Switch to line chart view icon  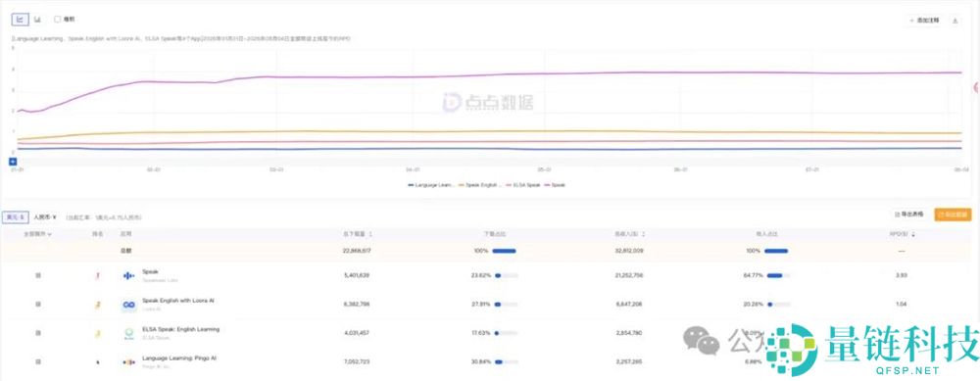(20, 20)
